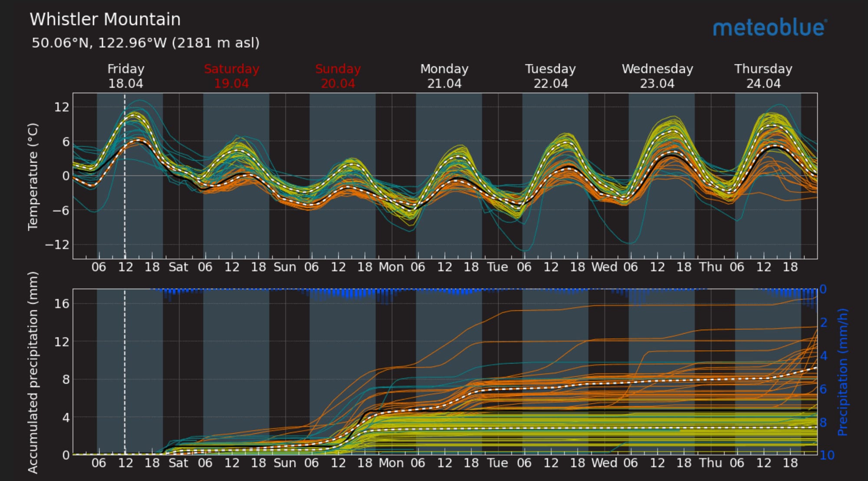
Task: Click the Temperature (°C) axis label
Action: [33, 177]
